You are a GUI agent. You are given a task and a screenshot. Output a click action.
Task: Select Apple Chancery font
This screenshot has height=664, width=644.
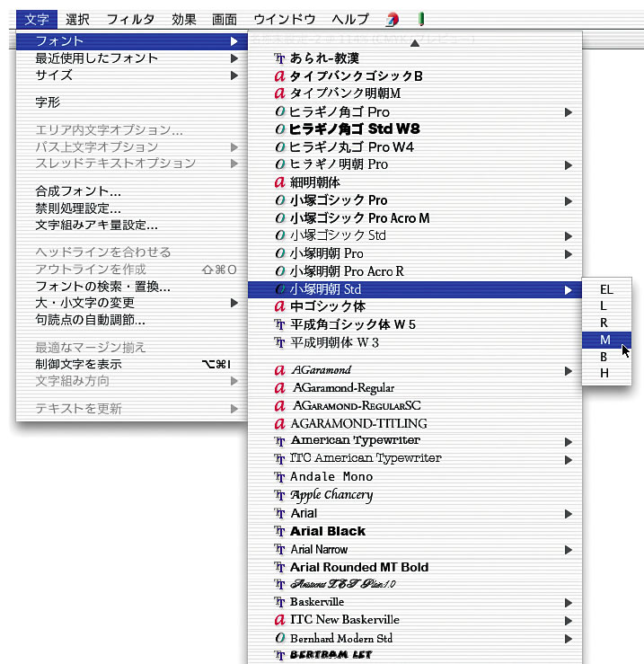click(x=415, y=495)
